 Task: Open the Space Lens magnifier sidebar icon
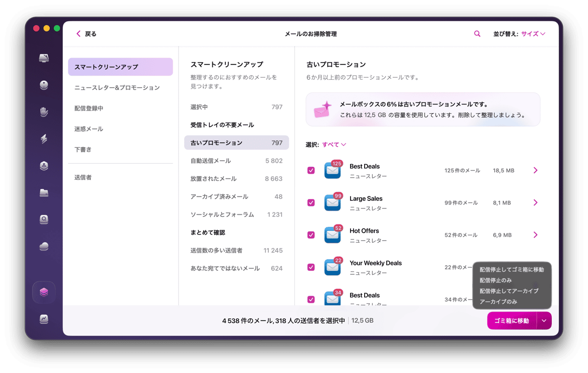(x=44, y=220)
